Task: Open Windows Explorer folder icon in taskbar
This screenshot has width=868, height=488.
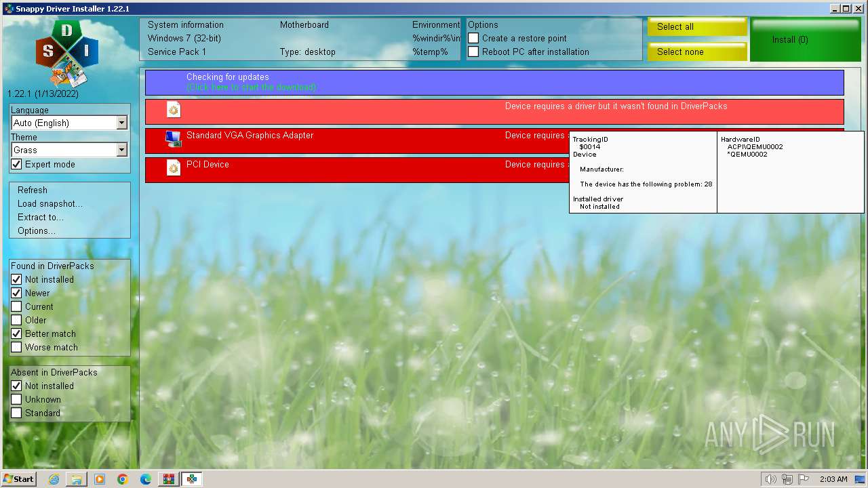Action: 77,479
